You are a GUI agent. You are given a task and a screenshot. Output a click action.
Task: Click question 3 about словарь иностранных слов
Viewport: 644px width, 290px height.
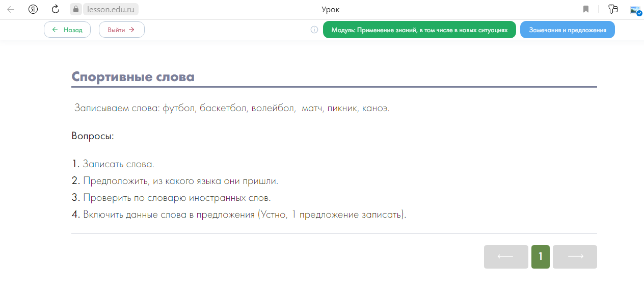point(176,197)
